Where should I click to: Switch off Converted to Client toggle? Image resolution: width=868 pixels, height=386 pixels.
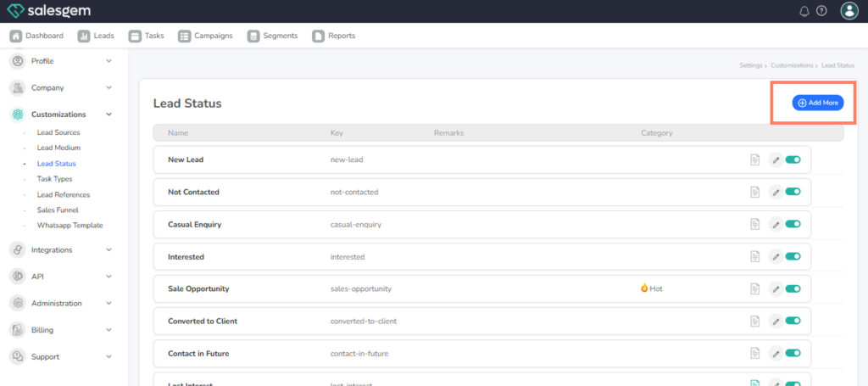point(793,321)
